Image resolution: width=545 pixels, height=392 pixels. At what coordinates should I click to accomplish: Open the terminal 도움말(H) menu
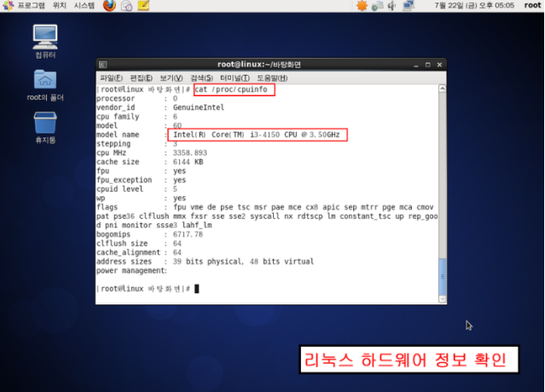pyautogui.click(x=272, y=78)
